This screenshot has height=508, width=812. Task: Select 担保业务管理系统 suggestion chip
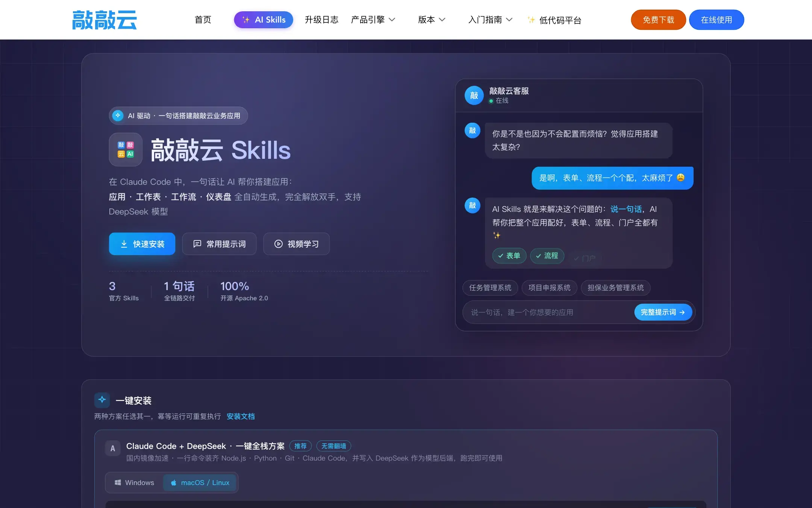click(x=616, y=288)
